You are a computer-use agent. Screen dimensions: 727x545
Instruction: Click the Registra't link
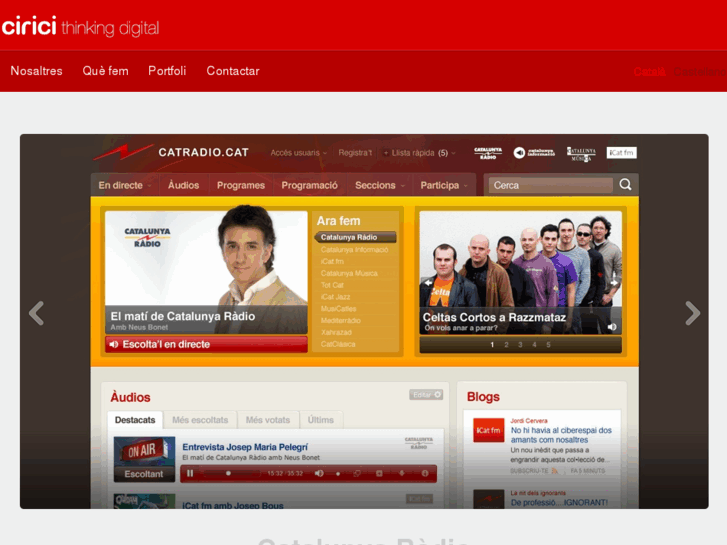(355, 153)
